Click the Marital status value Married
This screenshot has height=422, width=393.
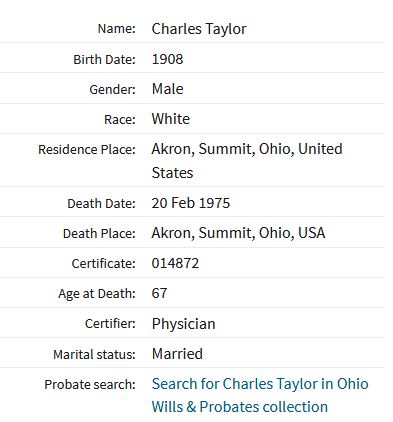click(177, 354)
